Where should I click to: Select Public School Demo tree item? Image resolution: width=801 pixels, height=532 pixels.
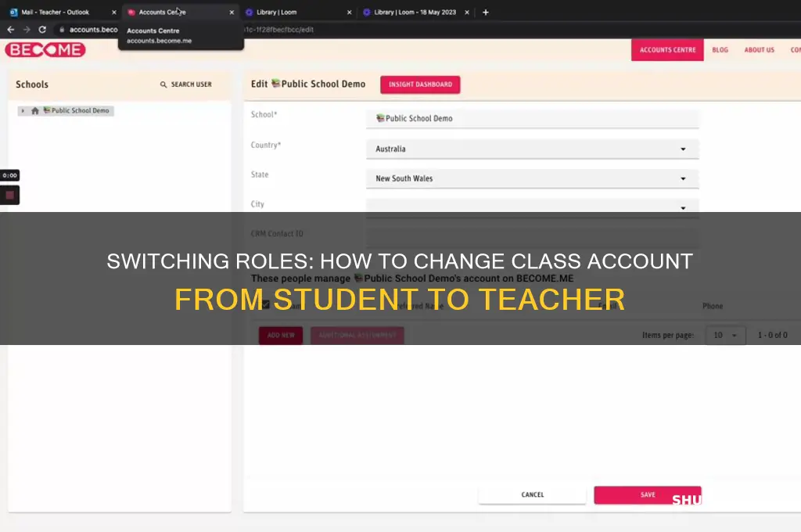76,110
